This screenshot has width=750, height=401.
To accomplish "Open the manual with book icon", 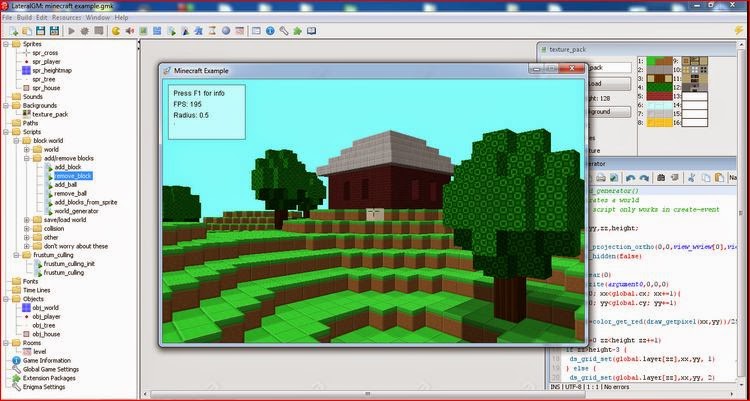I will (311, 31).
